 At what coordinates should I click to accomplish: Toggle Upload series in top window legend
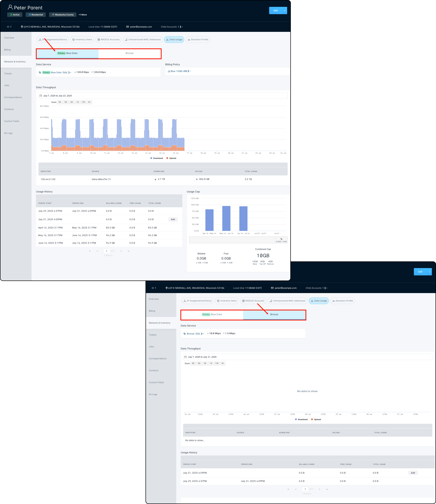click(x=171, y=158)
